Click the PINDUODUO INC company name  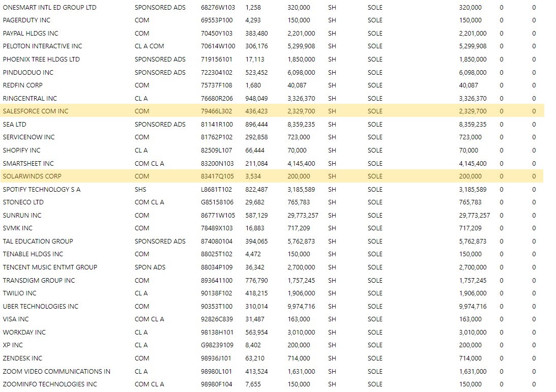click(28, 73)
